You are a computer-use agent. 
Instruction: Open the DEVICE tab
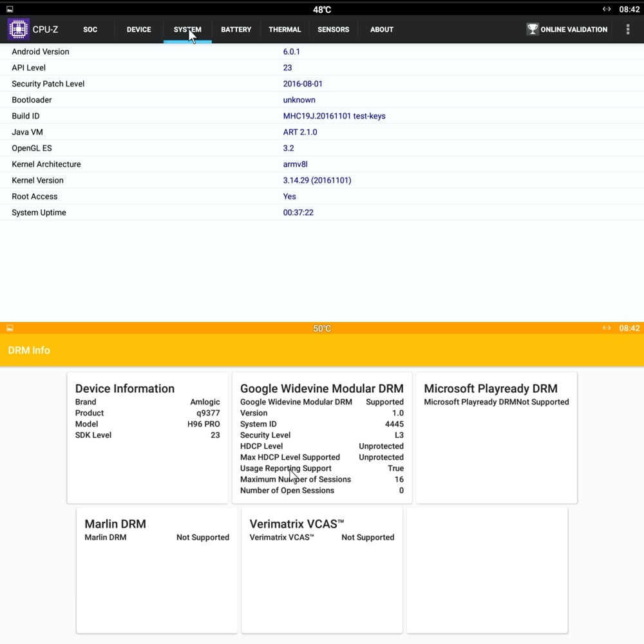(139, 30)
